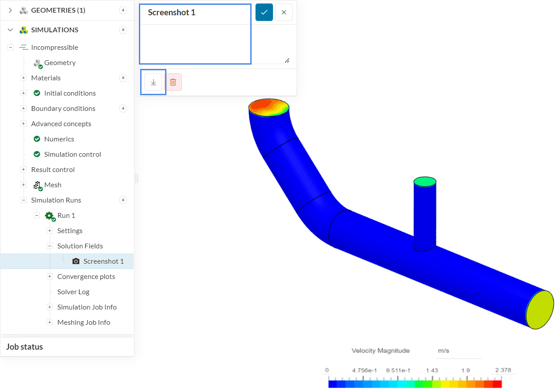This screenshot has height=392, width=556.
Task: Expand the GEOMETRIES section chevron
Action: (10, 10)
